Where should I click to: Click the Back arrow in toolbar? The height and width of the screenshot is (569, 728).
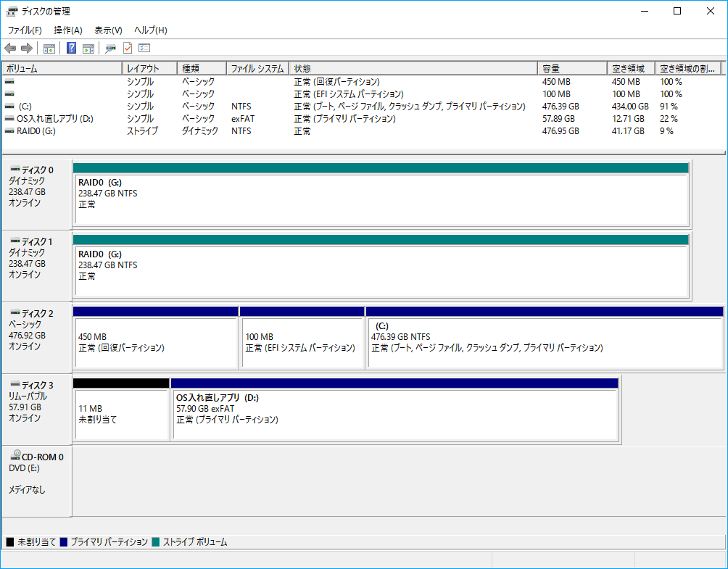(10, 49)
